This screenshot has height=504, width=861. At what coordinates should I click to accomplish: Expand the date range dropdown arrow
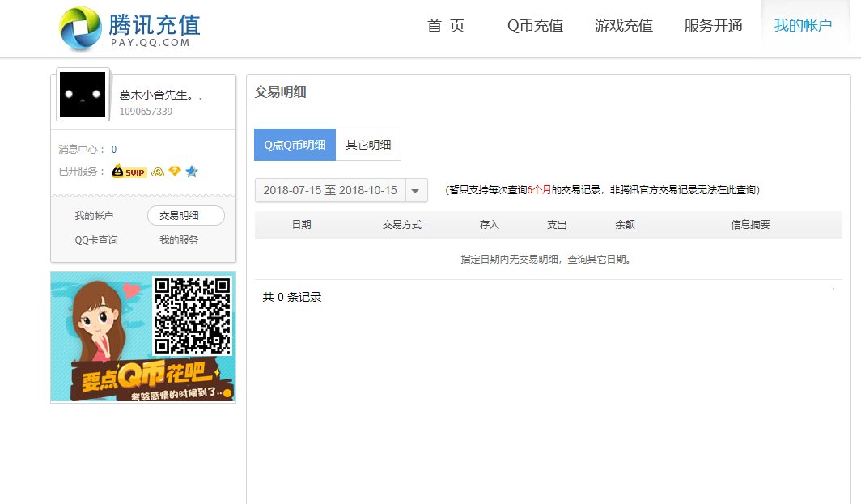[x=415, y=190]
